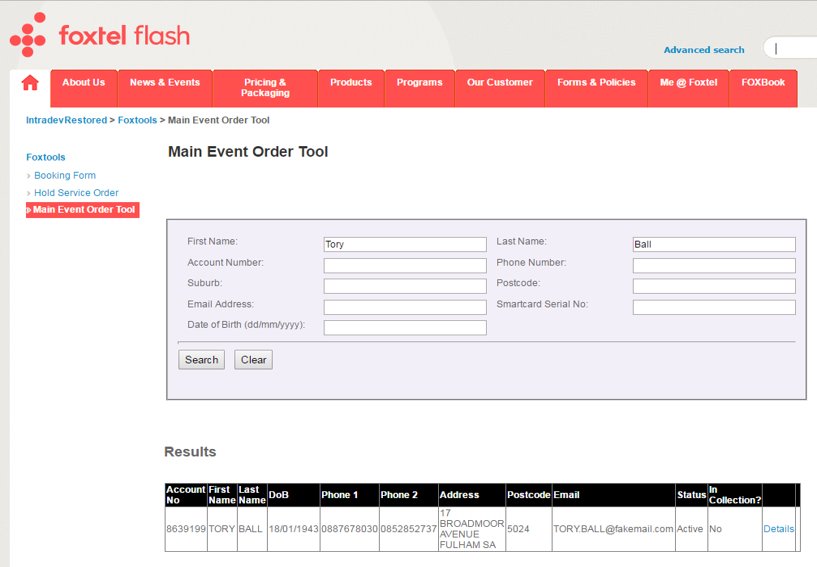Viewport: 817px width, 567px height.
Task: Select phone number 0852852737
Action: (408, 529)
